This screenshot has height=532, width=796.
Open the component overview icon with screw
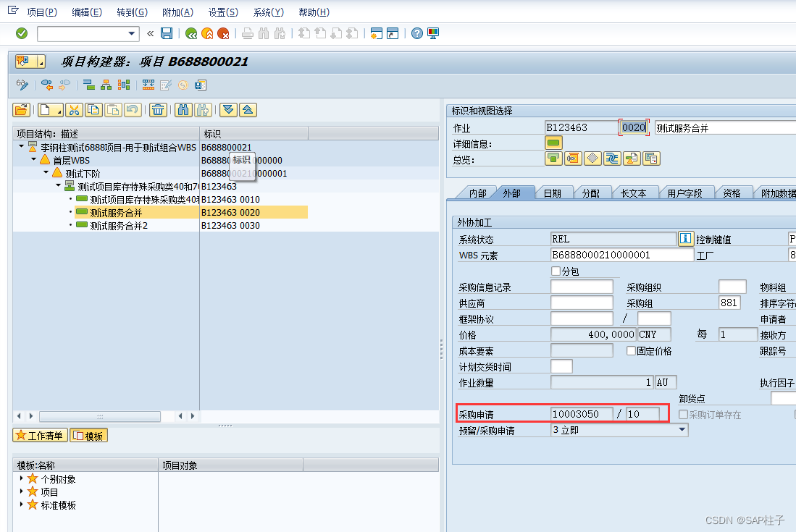pyautogui.click(x=573, y=159)
